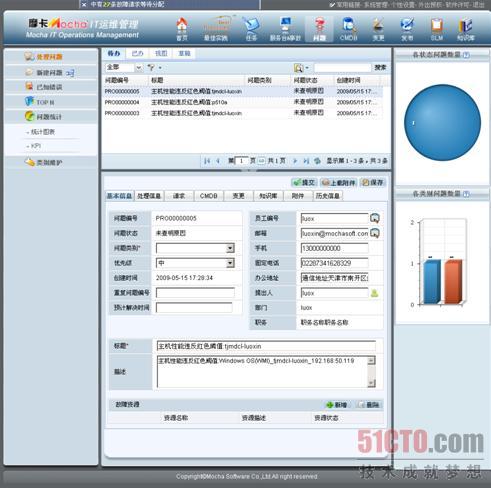This screenshot has height=488, width=491.
Task: Click the 提交 submit button
Action: (304, 182)
